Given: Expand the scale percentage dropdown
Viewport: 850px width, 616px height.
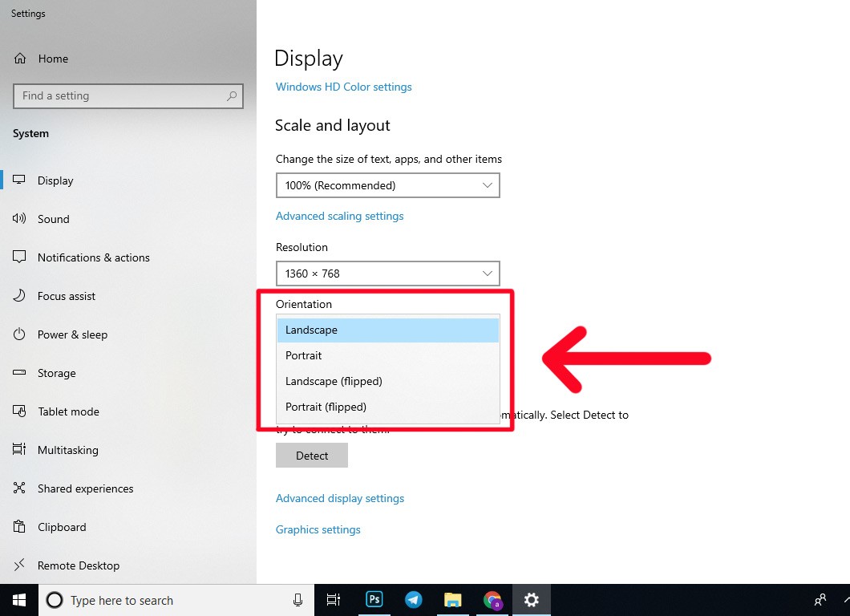Looking at the screenshot, I should coord(387,185).
